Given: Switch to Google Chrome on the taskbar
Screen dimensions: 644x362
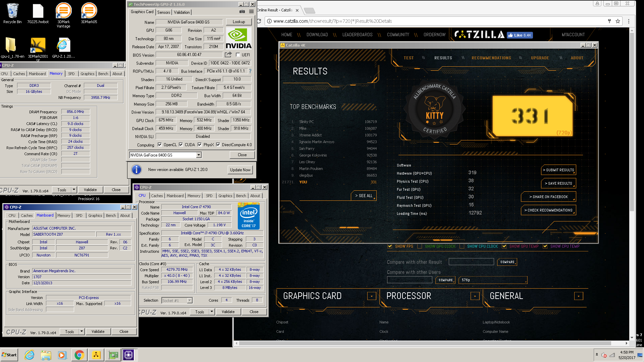Looking at the screenshot, I should click(x=79, y=355).
